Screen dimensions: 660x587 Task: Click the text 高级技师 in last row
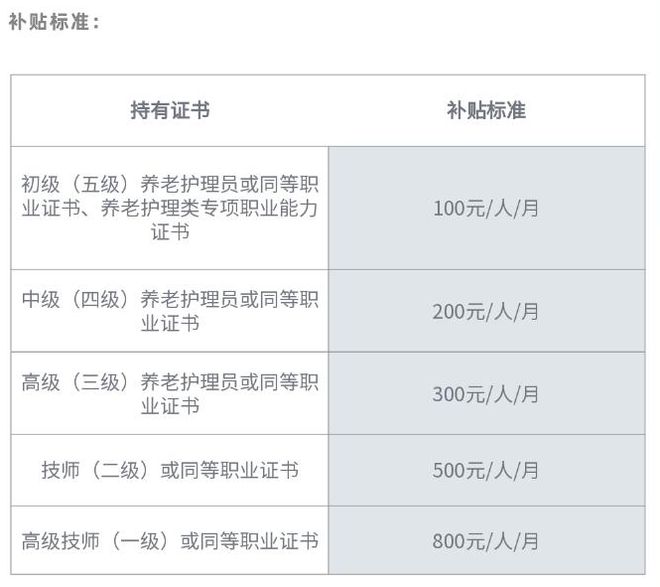(x=61, y=541)
